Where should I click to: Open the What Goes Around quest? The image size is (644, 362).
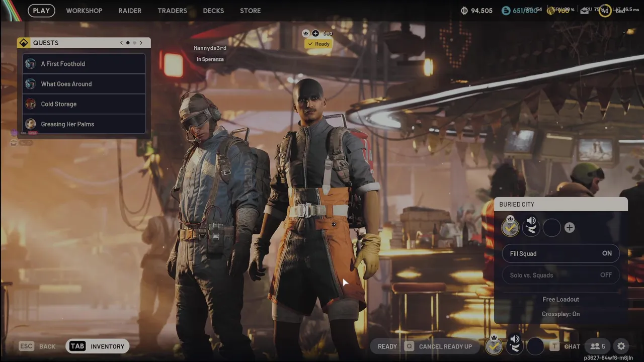point(84,84)
